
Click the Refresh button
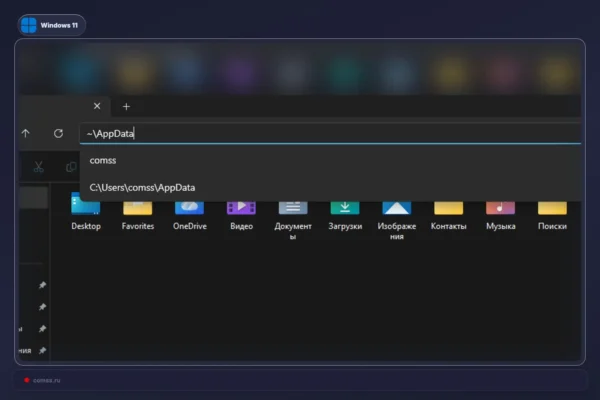58,133
